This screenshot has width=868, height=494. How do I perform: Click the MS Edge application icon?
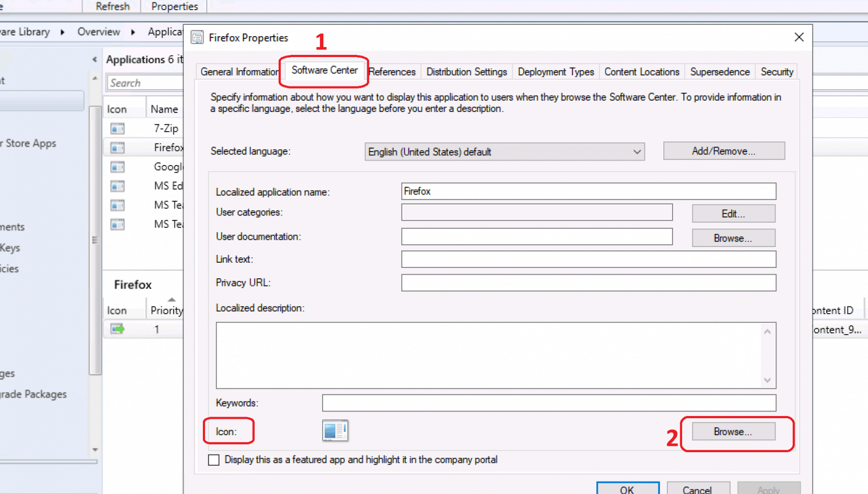pyautogui.click(x=117, y=186)
